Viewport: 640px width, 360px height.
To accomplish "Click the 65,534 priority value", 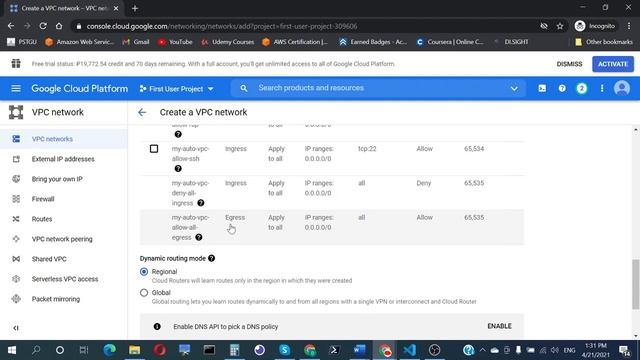I will pos(474,149).
